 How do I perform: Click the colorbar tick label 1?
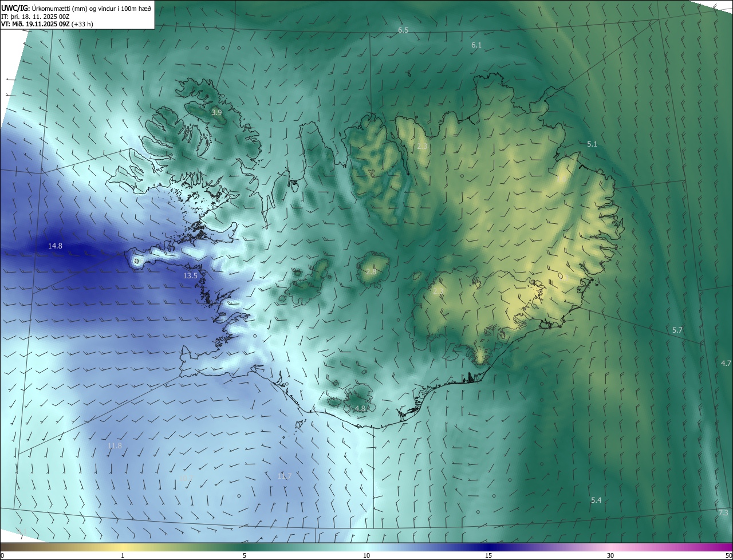[x=123, y=556]
